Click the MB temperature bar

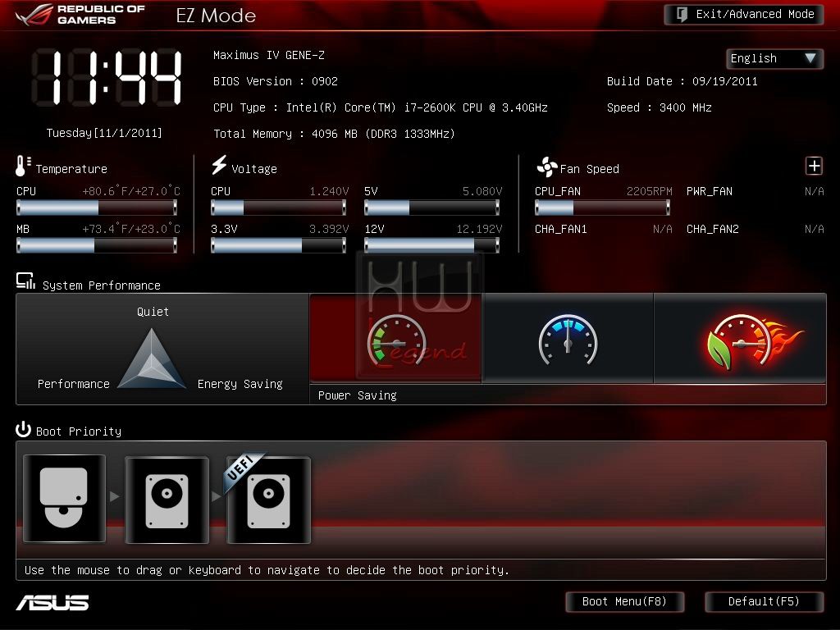(97, 245)
